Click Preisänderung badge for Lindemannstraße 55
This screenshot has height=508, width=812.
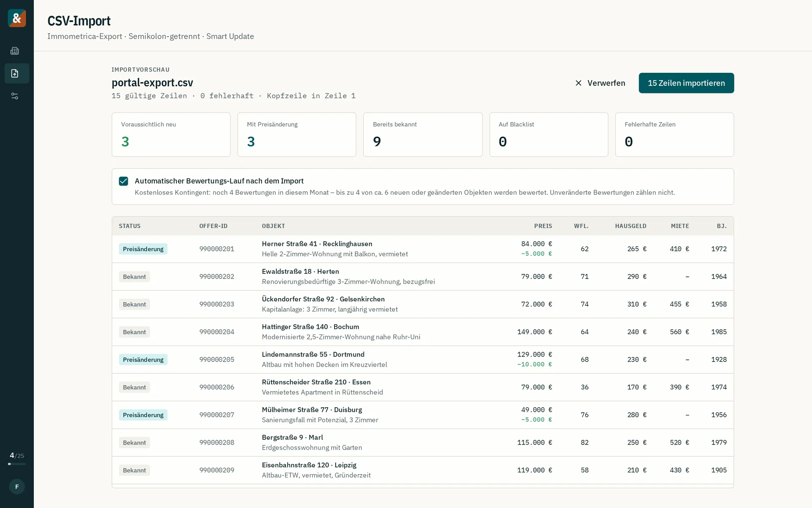(143, 359)
